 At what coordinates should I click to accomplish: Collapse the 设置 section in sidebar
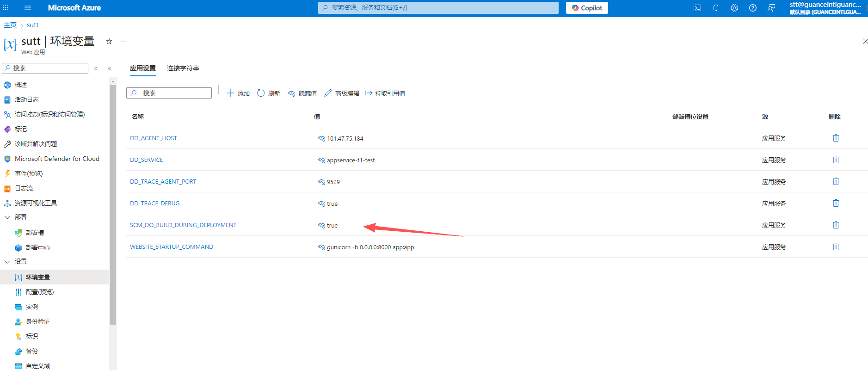(7, 261)
